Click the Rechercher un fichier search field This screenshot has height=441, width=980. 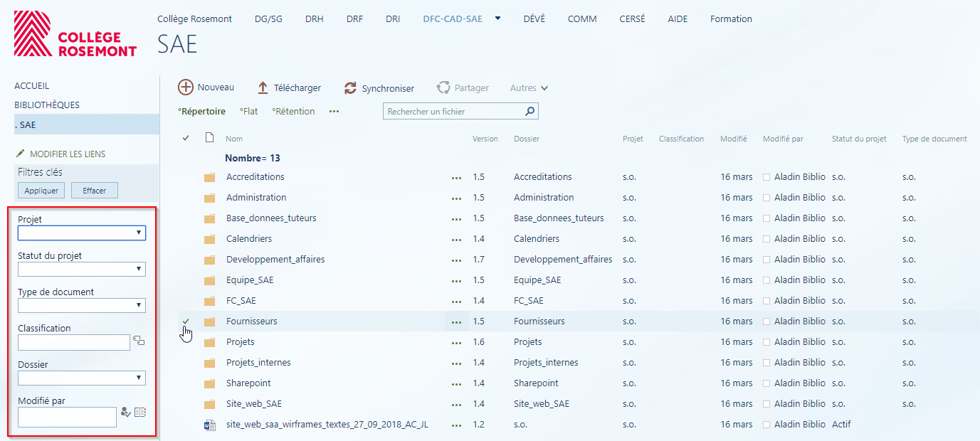453,112
